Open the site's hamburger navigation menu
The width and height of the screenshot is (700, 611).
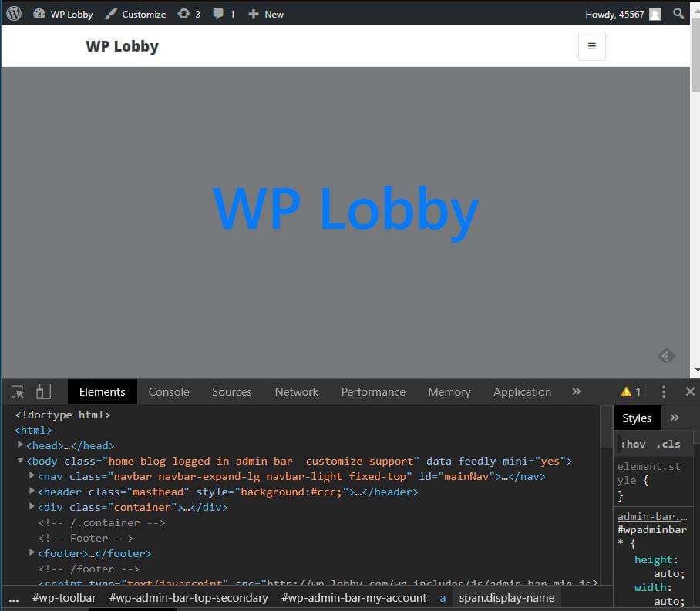tap(591, 45)
